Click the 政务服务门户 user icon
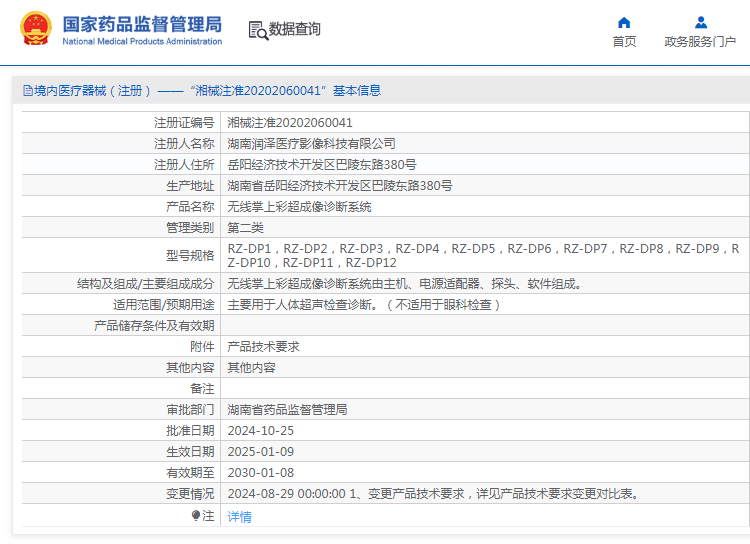The width and height of the screenshot is (750, 544). [x=701, y=22]
